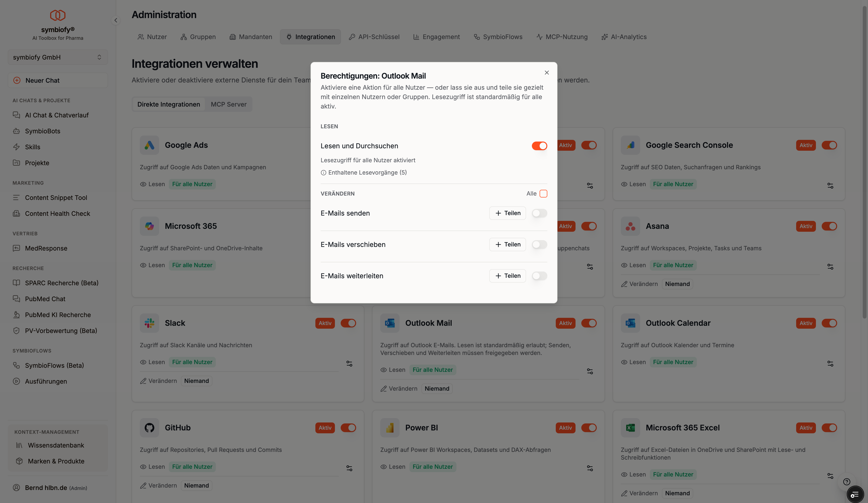
Task: Select the Direkte Integrationen tab
Action: pyautogui.click(x=169, y=104)
